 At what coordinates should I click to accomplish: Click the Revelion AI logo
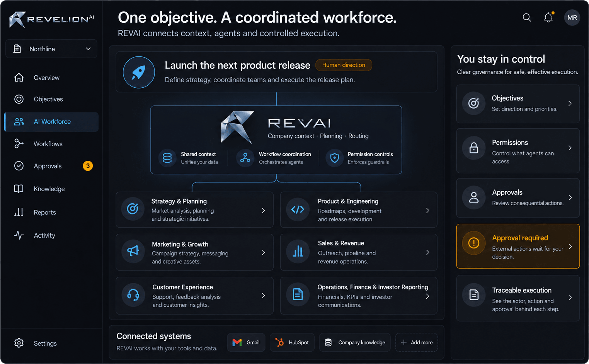click(51, 19)
